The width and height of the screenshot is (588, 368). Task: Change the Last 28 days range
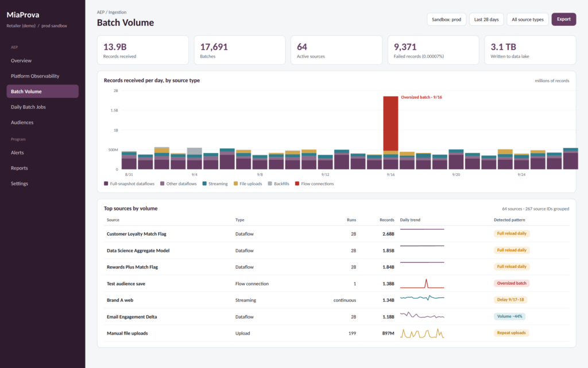click(x=486, y=20)
